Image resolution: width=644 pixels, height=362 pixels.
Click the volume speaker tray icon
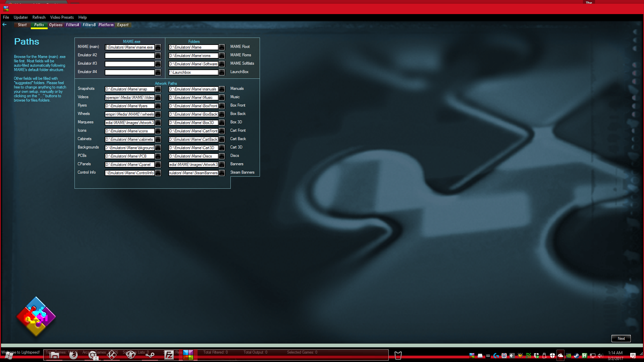[x=601, y=356]
